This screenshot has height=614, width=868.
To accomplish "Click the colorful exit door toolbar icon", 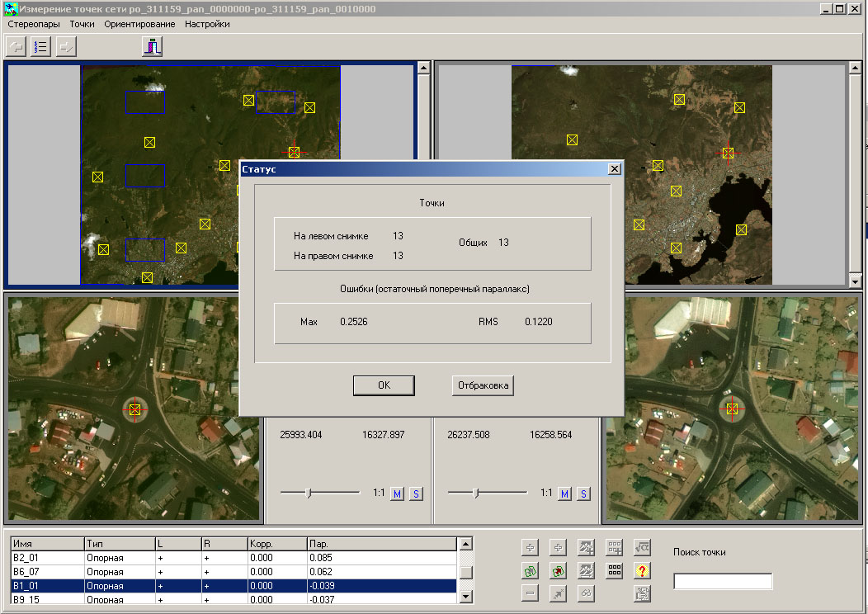I will [152, 46].
